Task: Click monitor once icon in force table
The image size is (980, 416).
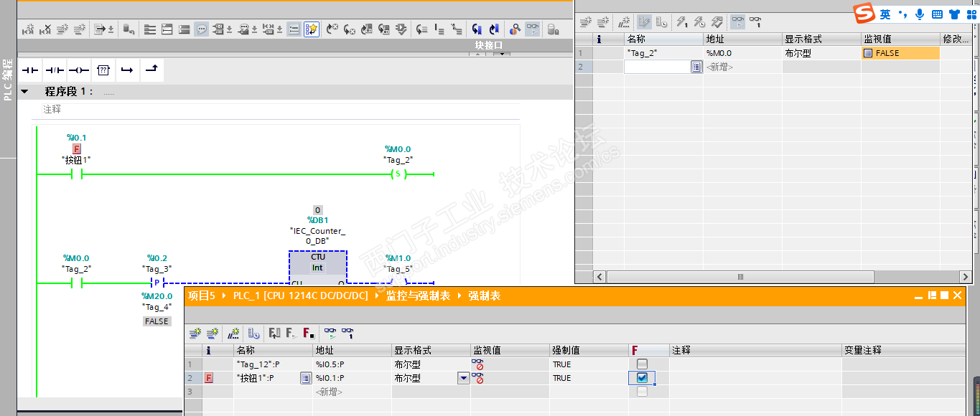Action: tap(347, 333)
